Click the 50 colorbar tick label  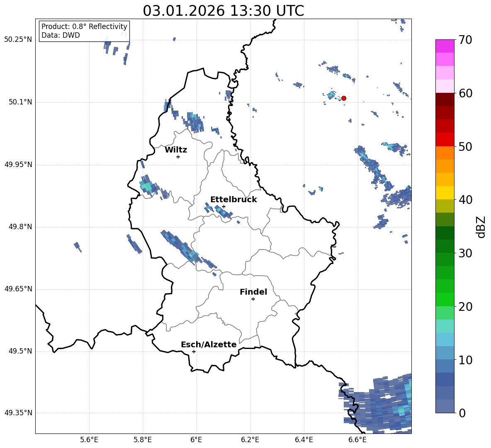coord(465,146)
